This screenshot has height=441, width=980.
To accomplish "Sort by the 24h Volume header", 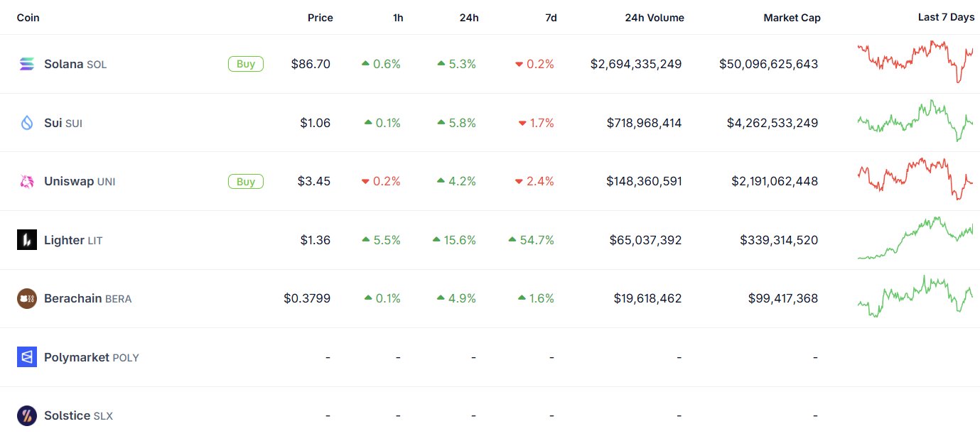I will pyautogui.click(x=655, y=18).
